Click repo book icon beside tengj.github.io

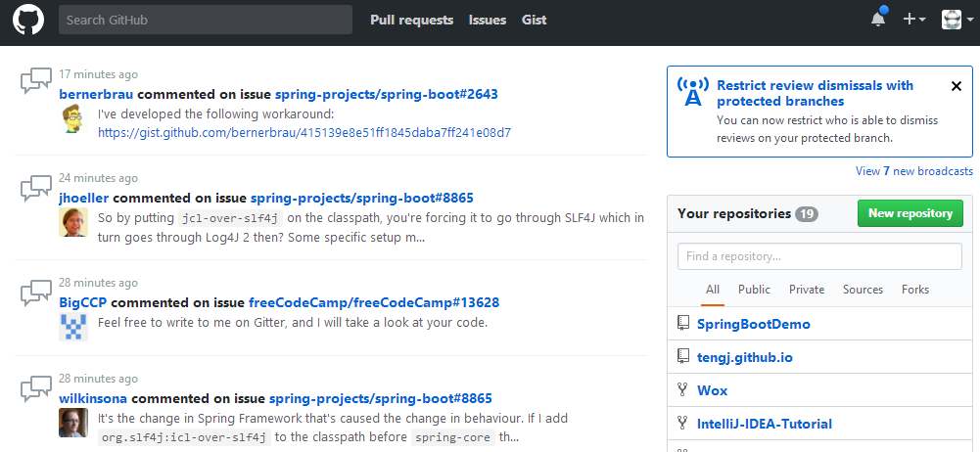coord(682,356)
